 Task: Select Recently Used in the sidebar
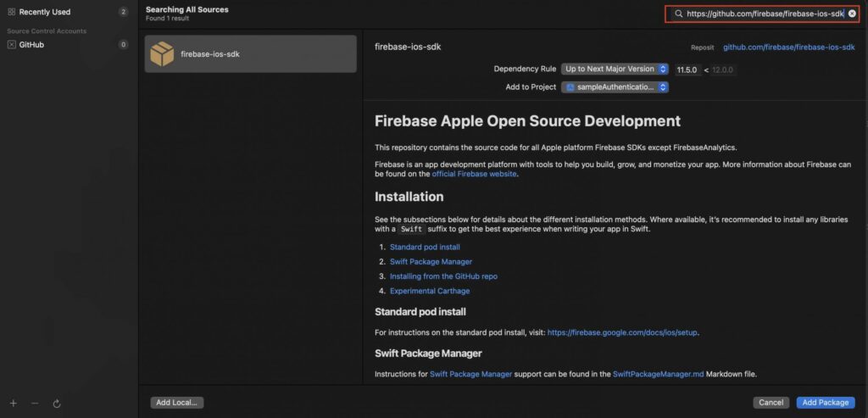45,12
